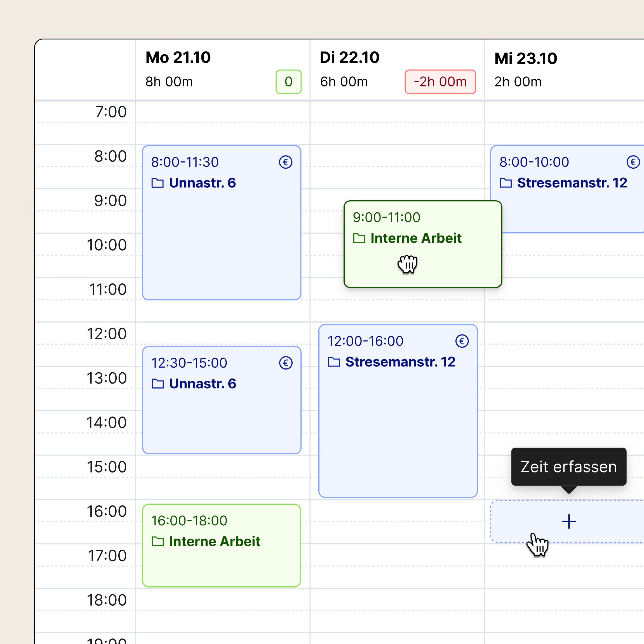Open Monday 12:30-15:00 Unnastr. 6 entry
This screenshot has height=644, width=644.
coord(221,417)
